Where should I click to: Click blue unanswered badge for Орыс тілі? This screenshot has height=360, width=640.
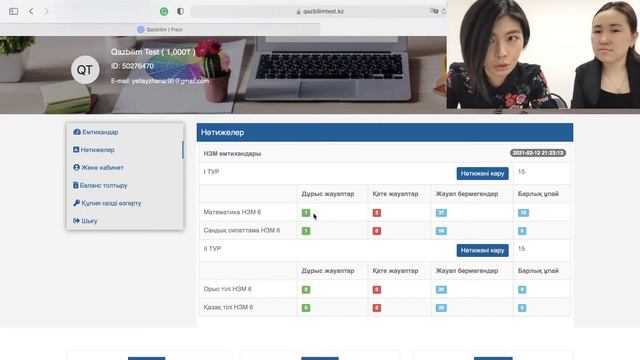click(x=441, y=290)
